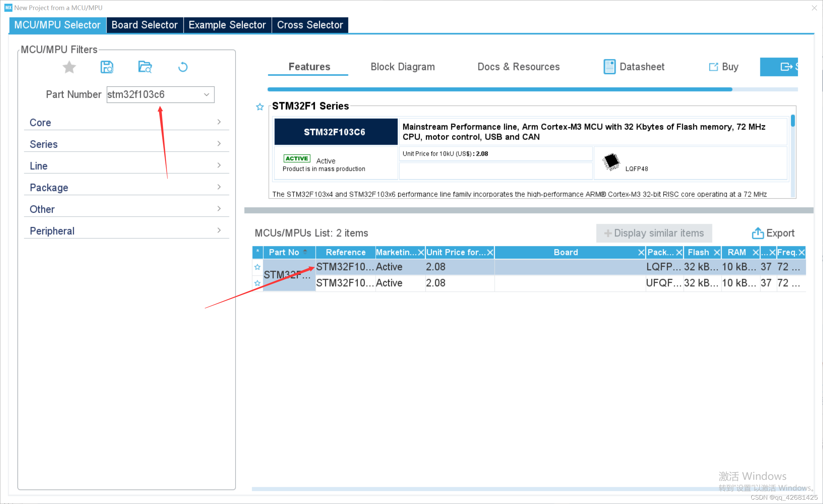Star the LQFP package row

click(257, 267)
